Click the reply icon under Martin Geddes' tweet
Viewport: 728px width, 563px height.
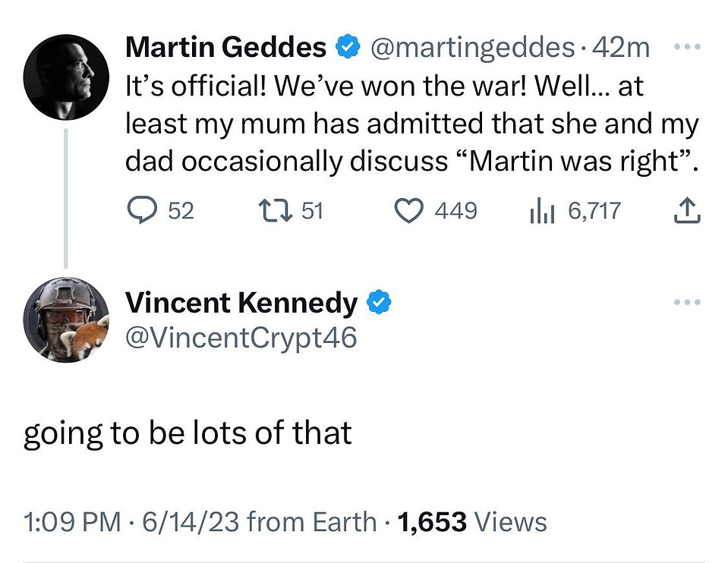coord(142,210)
